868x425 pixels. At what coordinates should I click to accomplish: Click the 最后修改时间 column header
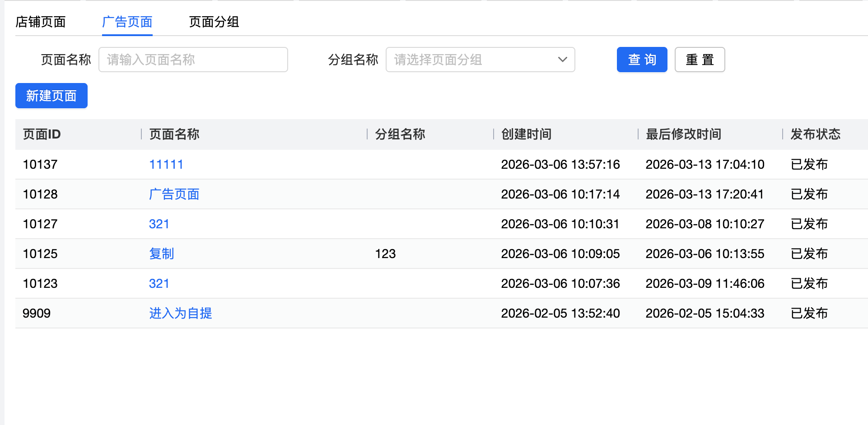(683, 134)
